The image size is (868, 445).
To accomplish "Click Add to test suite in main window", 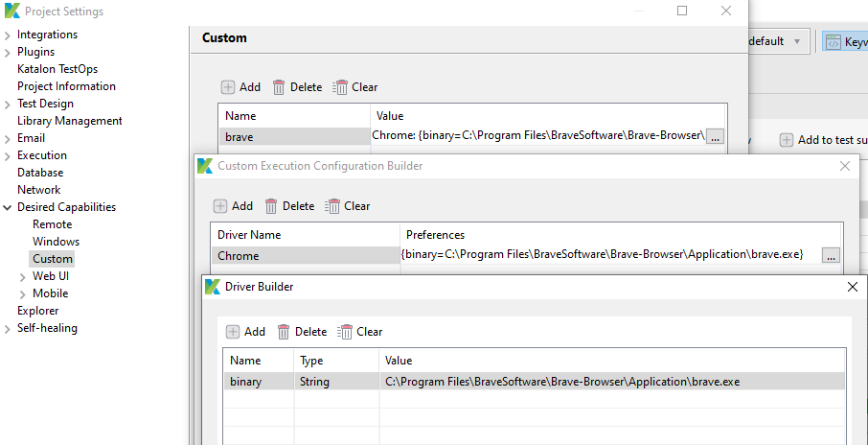I will (824, 140).
